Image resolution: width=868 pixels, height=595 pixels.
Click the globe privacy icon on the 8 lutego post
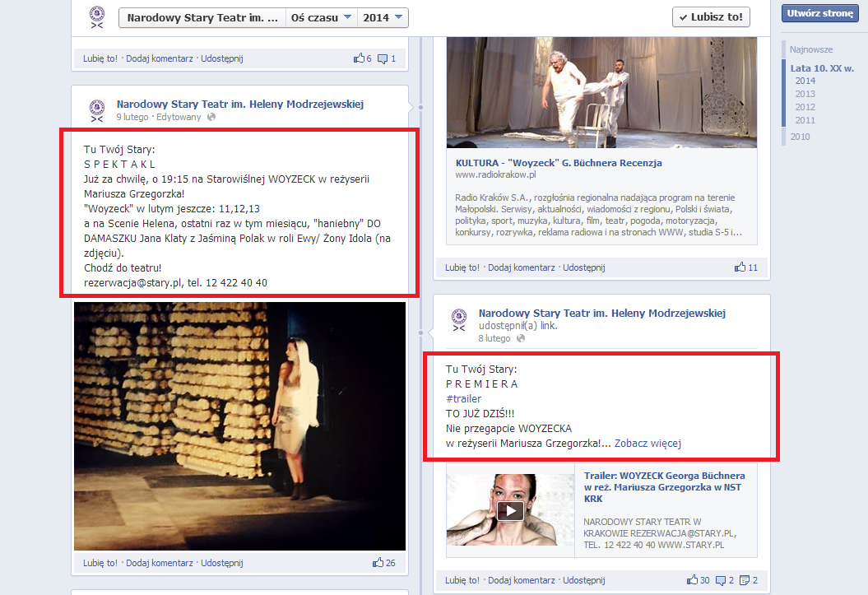point(520,338)
